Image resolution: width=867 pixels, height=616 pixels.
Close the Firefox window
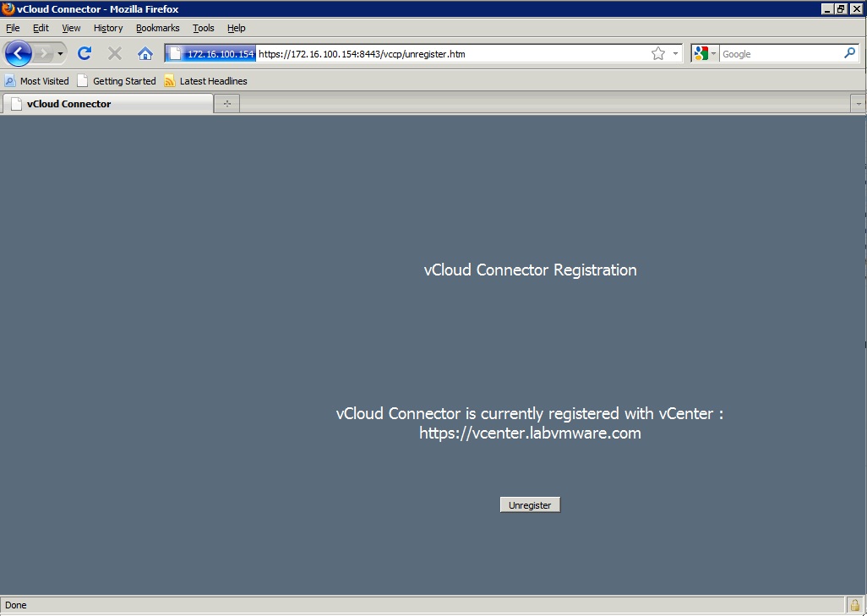pyautogui.click(x=856, y=8)
